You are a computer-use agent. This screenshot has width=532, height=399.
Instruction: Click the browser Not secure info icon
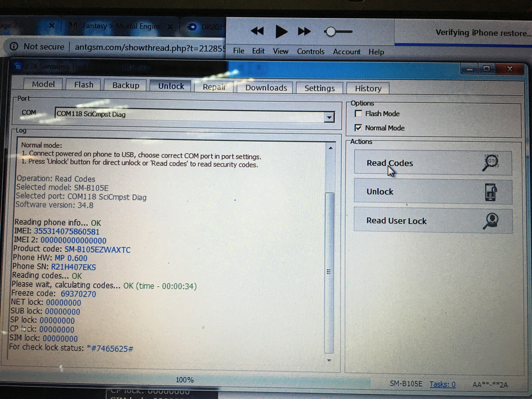click(13, 46)
